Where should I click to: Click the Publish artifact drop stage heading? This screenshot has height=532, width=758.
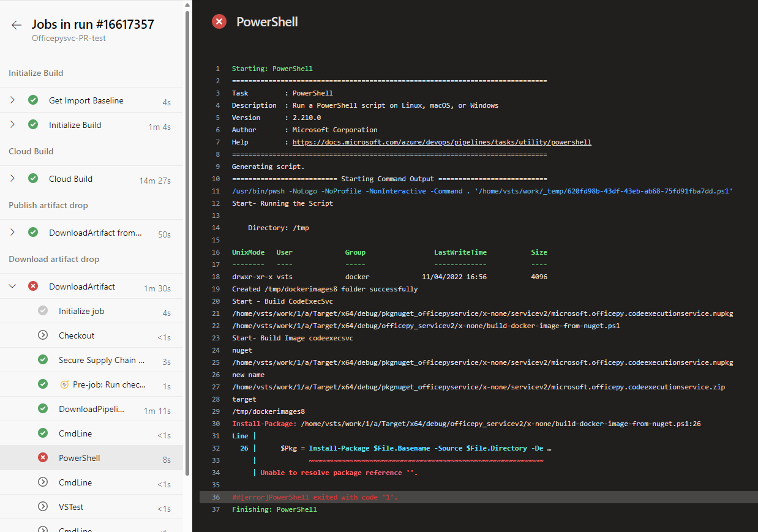coord(48,205)
